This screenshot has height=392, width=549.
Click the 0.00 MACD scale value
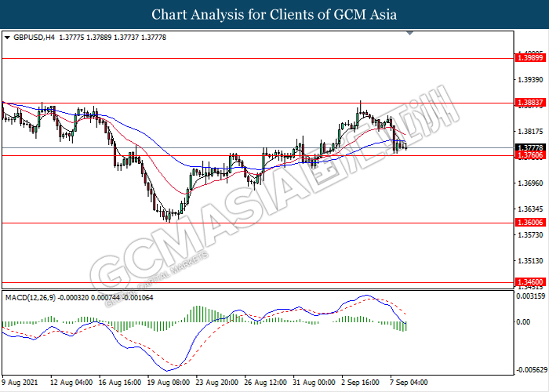(x=523, y=322)
